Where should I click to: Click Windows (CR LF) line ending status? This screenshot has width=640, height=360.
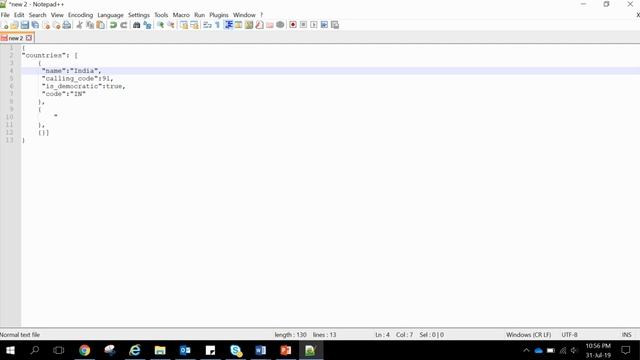pyautogui.click(x=529, y=335)
